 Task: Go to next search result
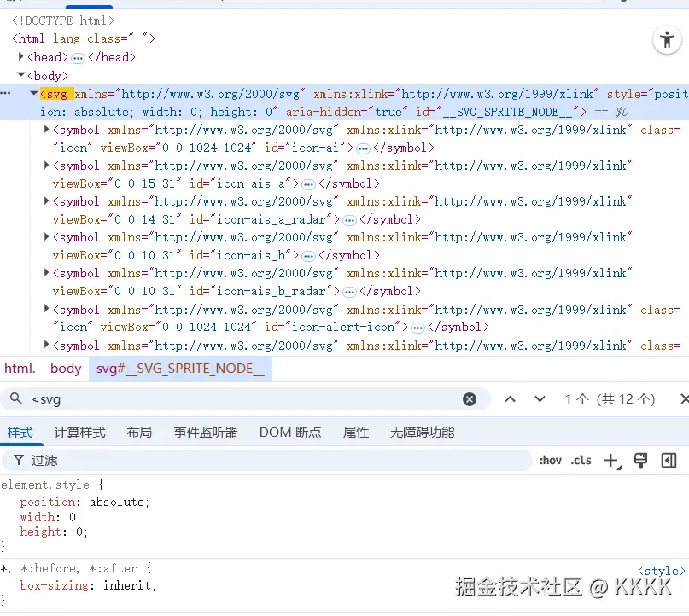[x=540, y=399]
